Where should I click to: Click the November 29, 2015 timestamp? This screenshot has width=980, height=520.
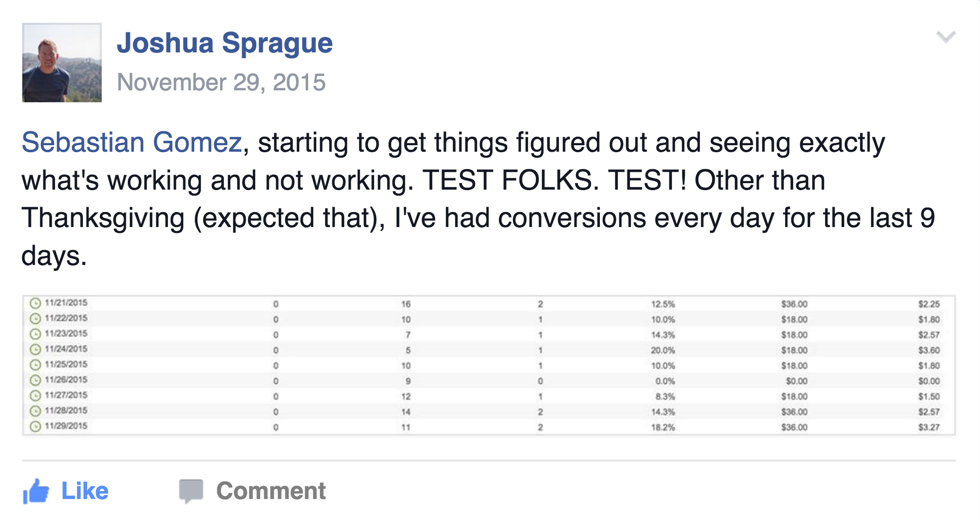tap(221, 82)
